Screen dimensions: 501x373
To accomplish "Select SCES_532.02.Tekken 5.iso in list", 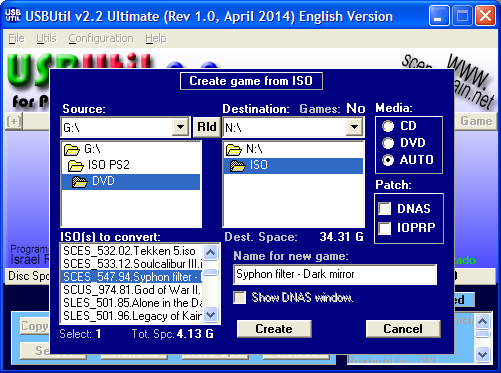I will (x=132, y=251).
